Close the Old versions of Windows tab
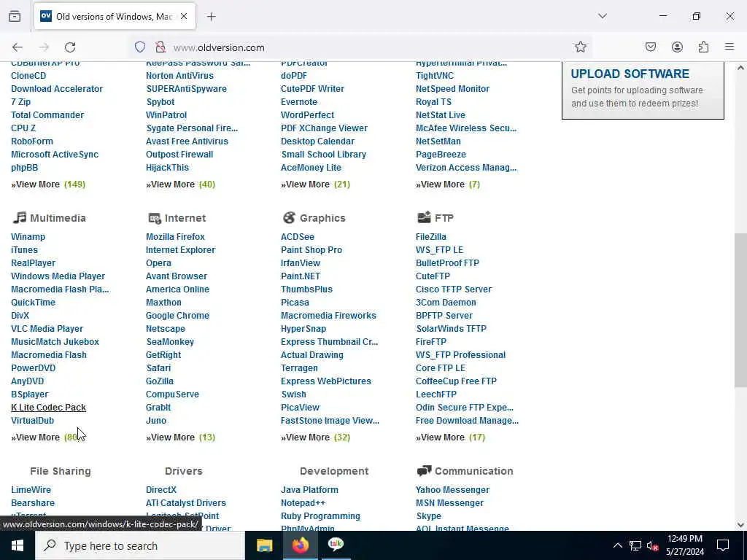The image size is (747, 560). coord(184,16)
